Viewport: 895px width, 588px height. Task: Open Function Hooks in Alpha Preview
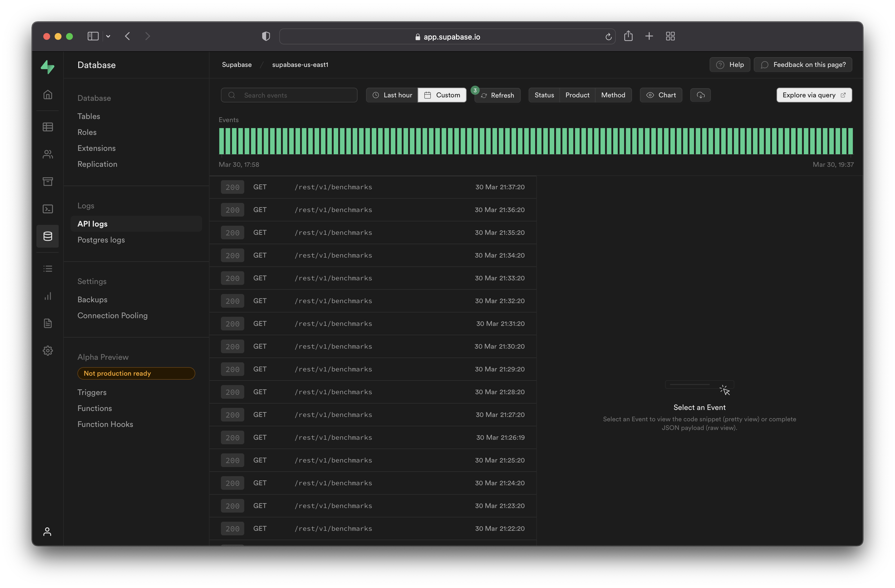[105, 424]
